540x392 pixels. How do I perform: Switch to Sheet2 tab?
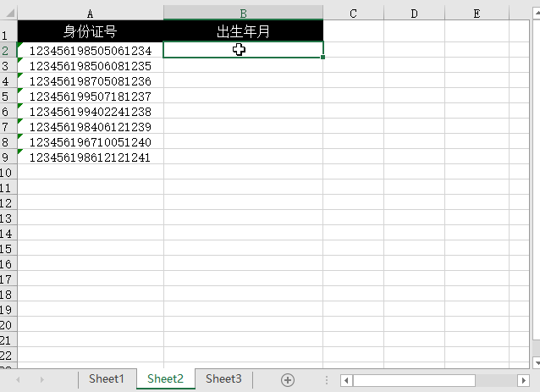click(x=165, y=379)
